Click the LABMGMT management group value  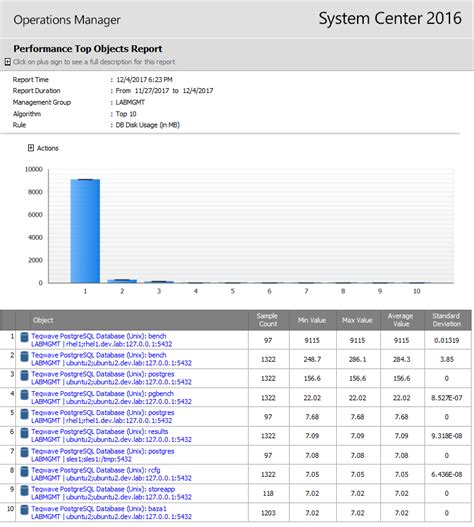click(x=130, y=102)
